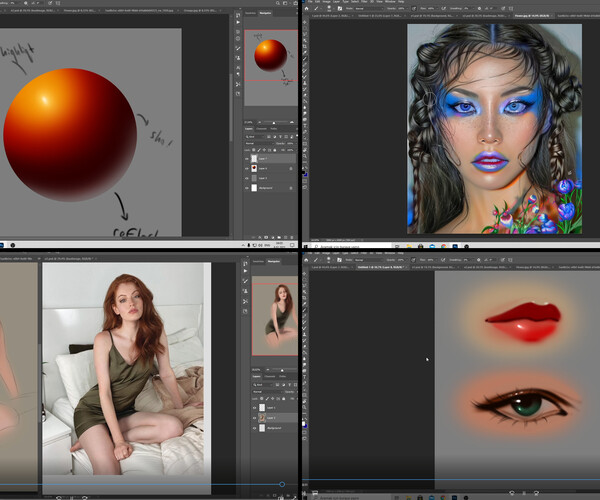The height and width of the screenshot is (500, 600).
Task: Open the Kind filter dropdown in the sphere window Layers panel
Action: click(x=254, y=137)
